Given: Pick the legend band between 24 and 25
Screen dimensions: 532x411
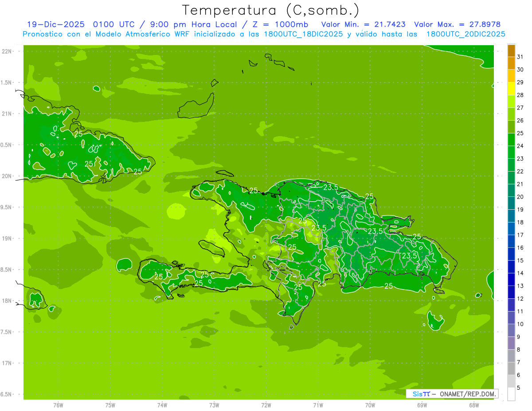Looking at the screenshot, I should 511,140.
